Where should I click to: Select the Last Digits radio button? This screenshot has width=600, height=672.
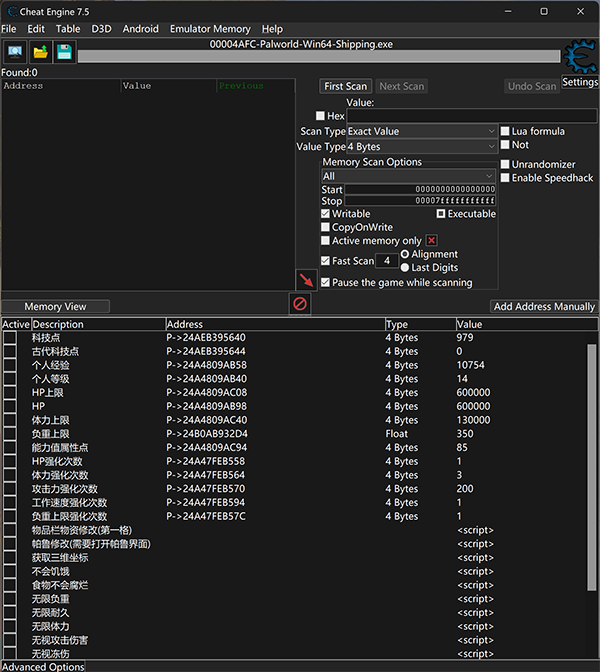click(x=405, y=268)
